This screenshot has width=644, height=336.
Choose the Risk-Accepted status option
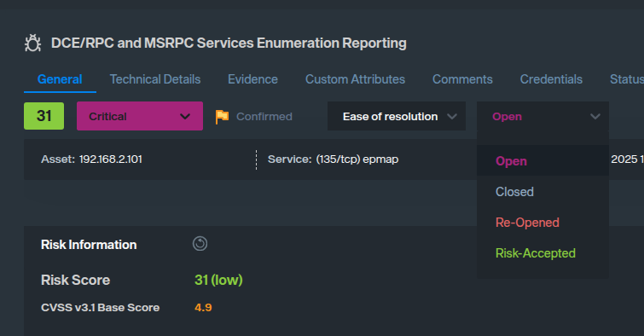(542, 253)
